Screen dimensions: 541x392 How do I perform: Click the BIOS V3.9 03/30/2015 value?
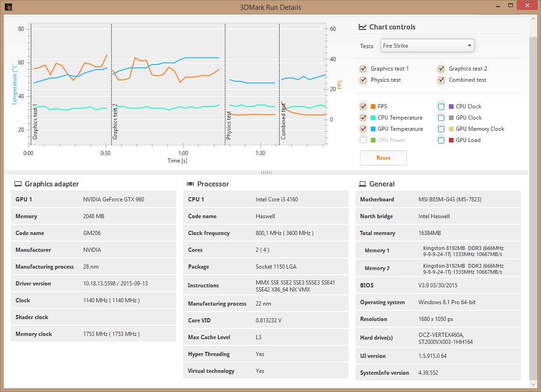(x=438, y=285)
